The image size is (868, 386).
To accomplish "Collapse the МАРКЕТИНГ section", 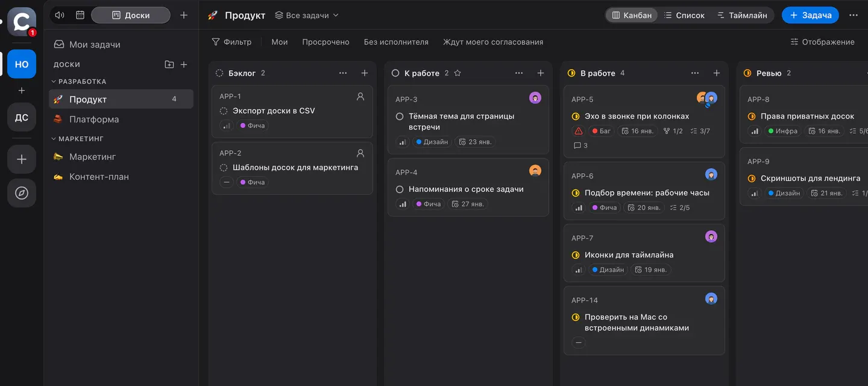I will [x=78, y=139].
